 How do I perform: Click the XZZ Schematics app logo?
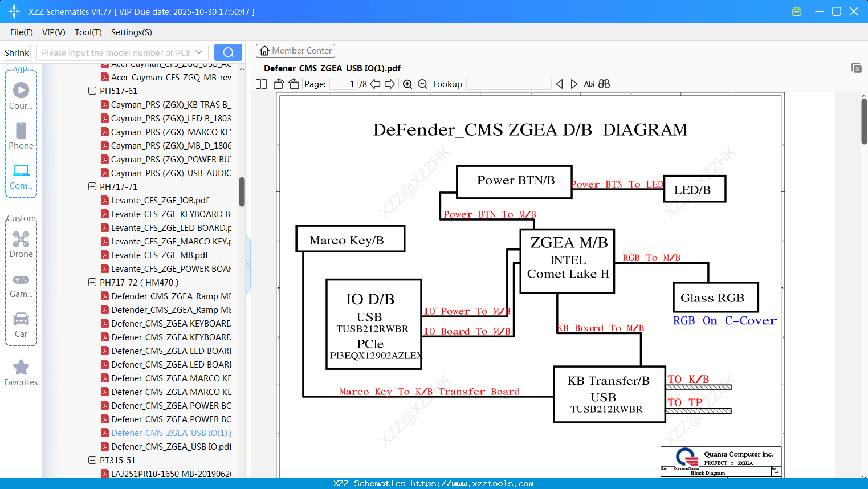point(14,11)
